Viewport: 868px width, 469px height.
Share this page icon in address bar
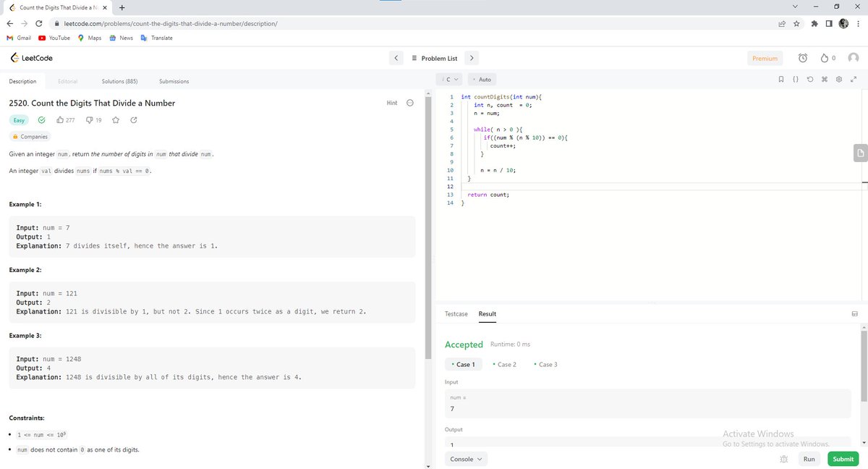tap(781, 23)
